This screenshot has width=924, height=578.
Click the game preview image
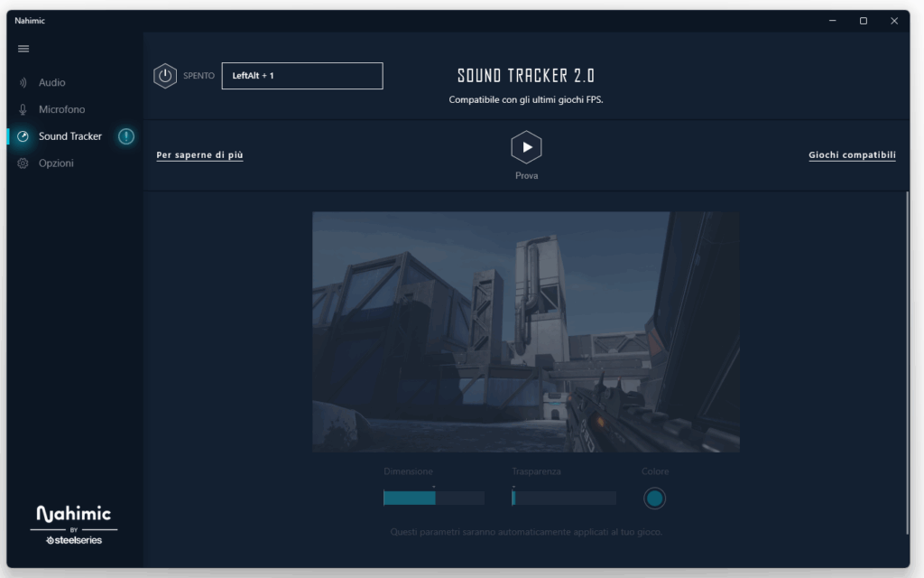[526, 332]
